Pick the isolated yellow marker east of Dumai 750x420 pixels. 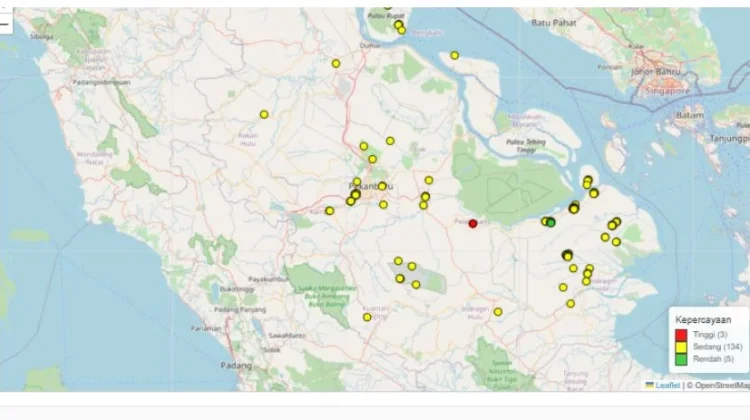pyautogui.click(x=454, y=55)
